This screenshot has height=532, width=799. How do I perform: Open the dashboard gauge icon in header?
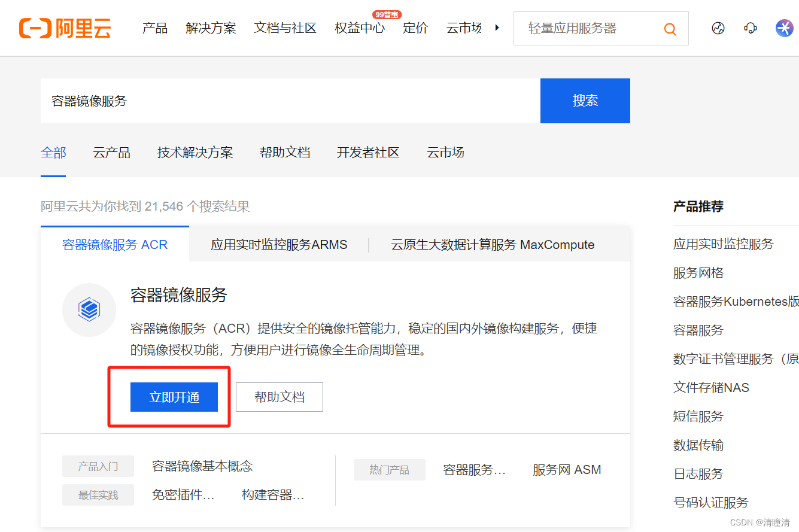[x=718, y=28]
